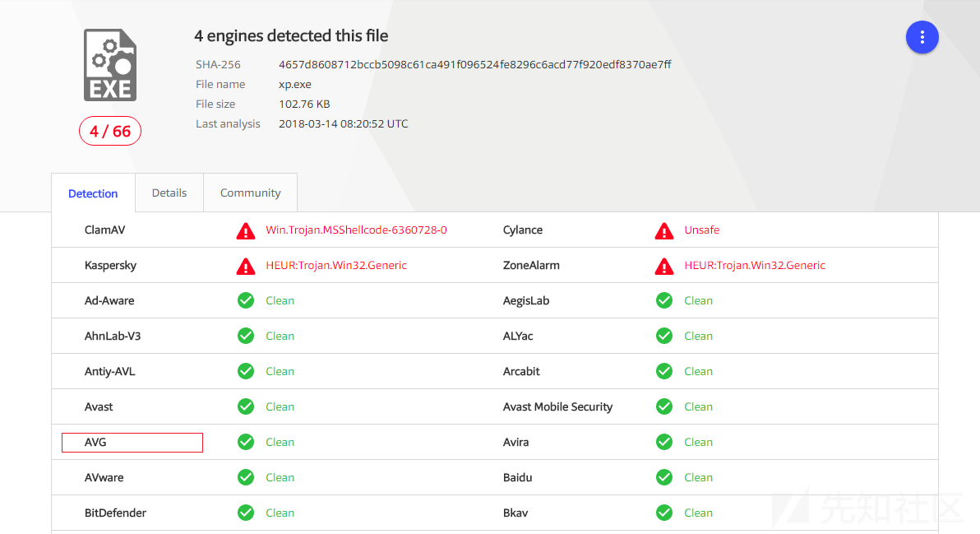Screen dimensions: 980x534
Task: Click the AegisLab engine name
Action: (526, 301)
